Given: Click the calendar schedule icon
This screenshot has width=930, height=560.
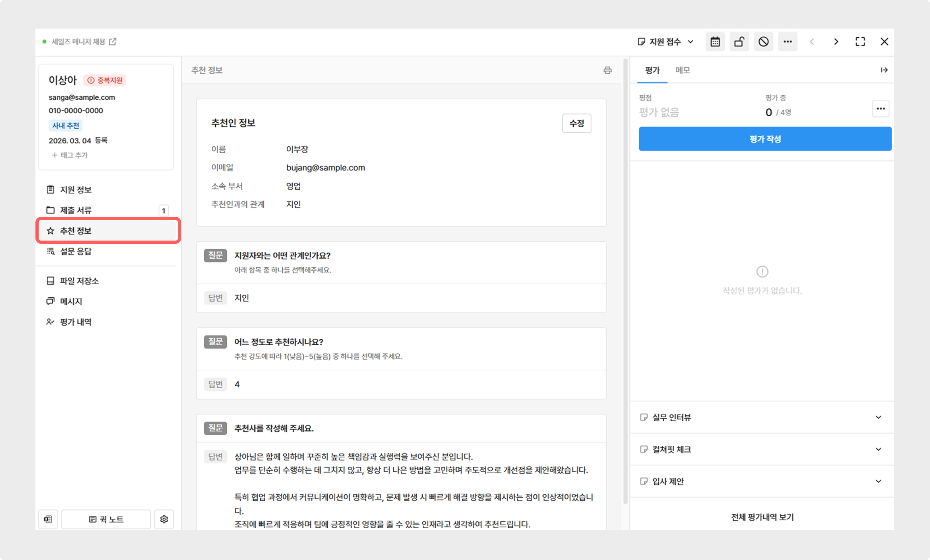Looking at the screenshot, I should pyautogui.click(x=715, y=42).
